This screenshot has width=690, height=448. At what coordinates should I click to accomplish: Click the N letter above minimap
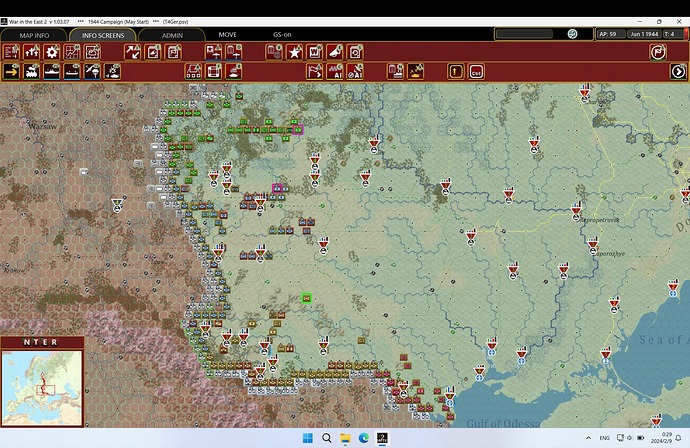click(x=26, y=342)
